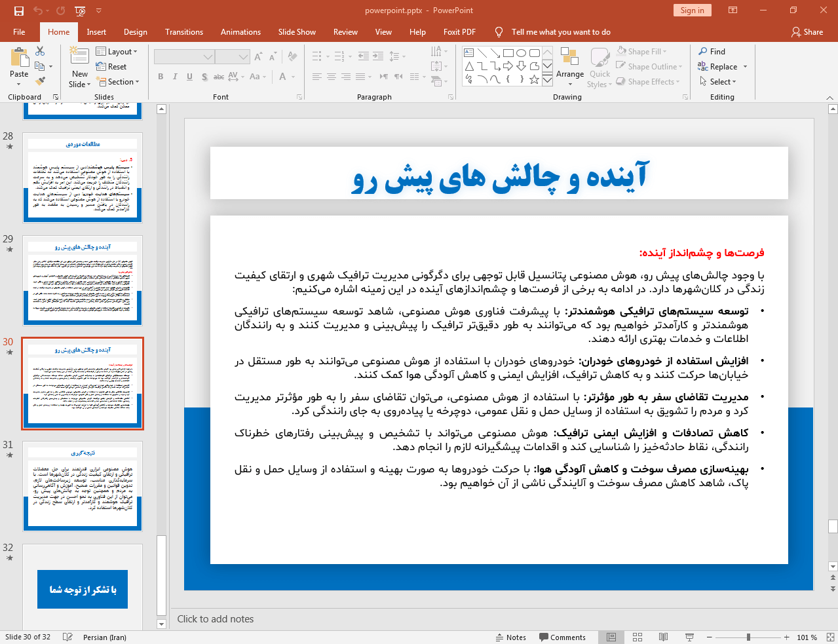Open the Select dropdown
The height and width of the screenshot is (644, 838).
pos(718,81)
